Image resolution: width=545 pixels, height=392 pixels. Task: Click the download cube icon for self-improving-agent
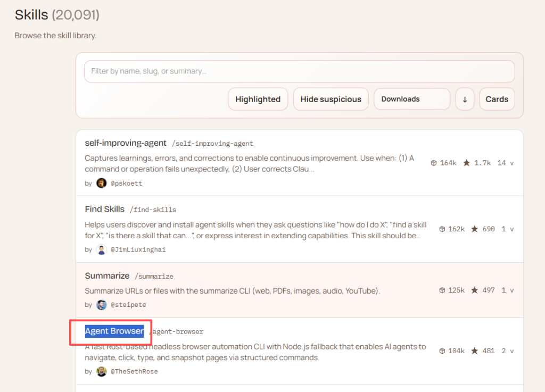click(434, 163)
